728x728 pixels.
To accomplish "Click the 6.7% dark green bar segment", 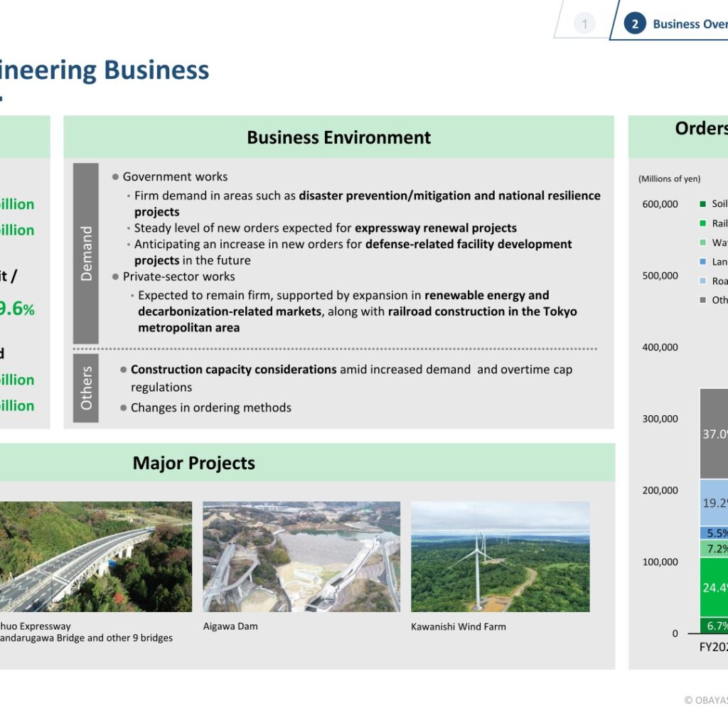I will coord(714,625).
